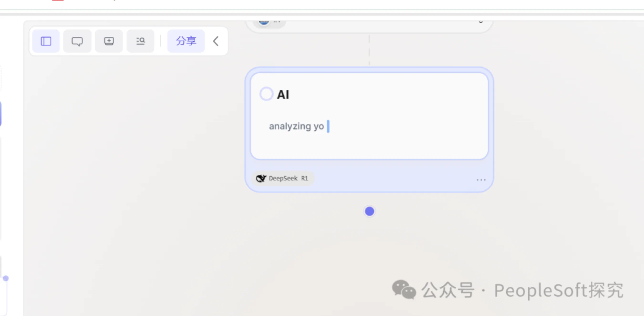The width and height of the screenshot is (644, 316).
Task: Open the chat bubble conversation view
Action: pyautogui.click(x=77, y=41)
